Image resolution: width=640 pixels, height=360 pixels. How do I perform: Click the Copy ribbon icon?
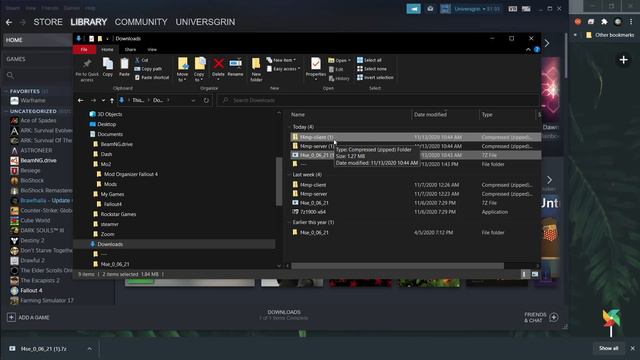click(x=108, y=67)
